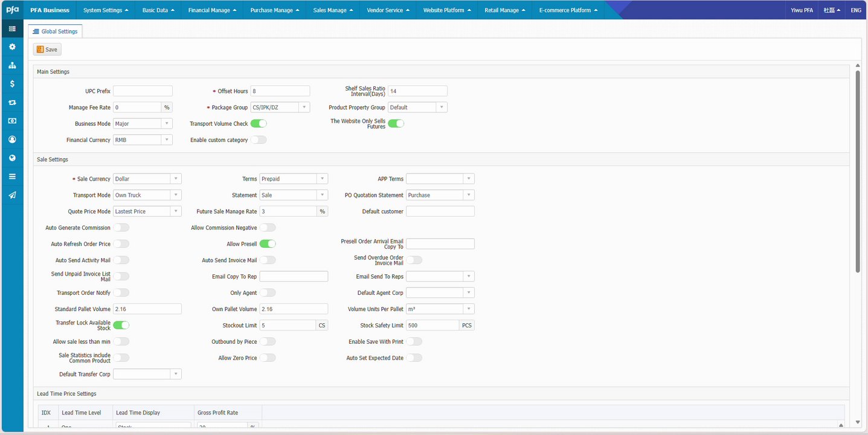Toggle Auto Send Invoice Mail
The height and width of the screenshot is (435, 868).
pyautogui.click(x=268, y=260)
